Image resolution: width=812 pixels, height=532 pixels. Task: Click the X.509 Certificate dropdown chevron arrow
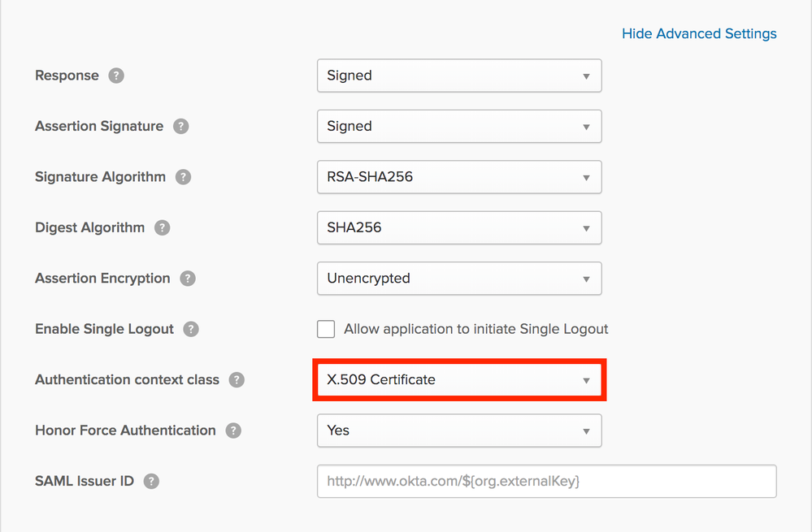pos(585,379)
